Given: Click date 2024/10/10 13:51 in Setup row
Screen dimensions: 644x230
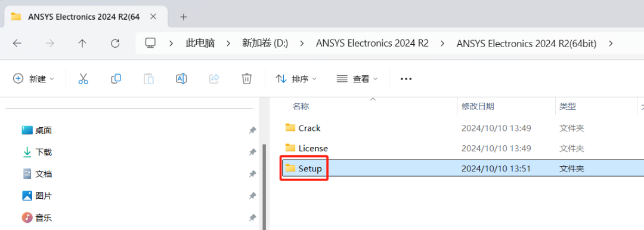Looking at the screenshot, I should (x=496, y=168).
